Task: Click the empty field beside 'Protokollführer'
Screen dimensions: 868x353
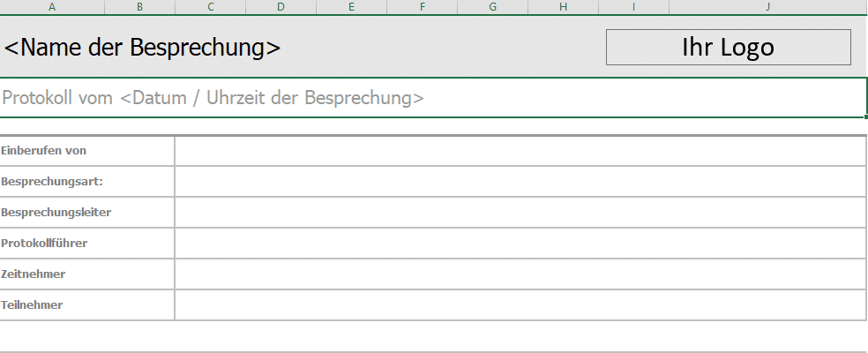Action: coord(520,244)
